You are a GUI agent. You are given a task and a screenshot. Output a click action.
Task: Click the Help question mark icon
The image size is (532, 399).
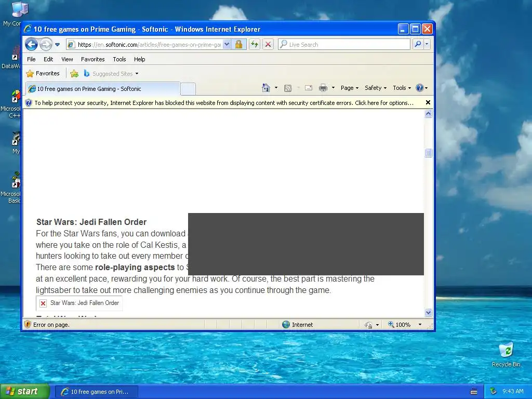(420, 88)
